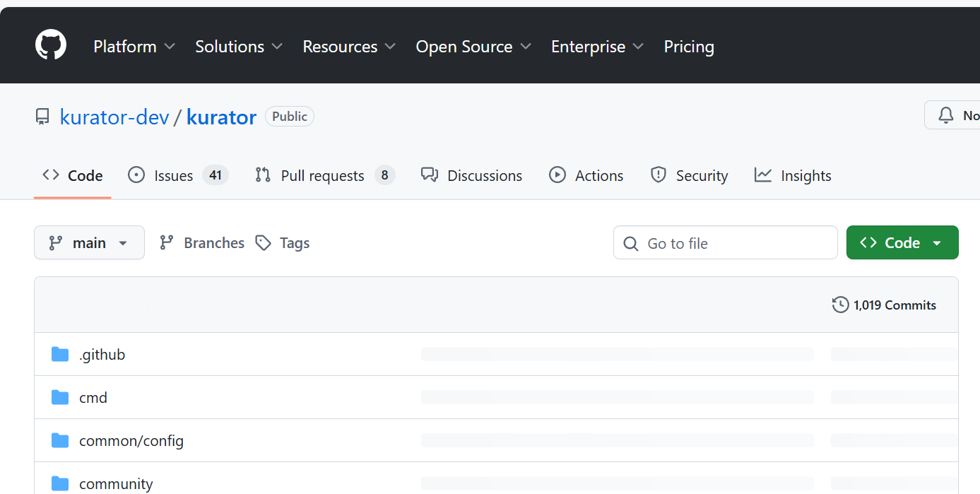Viewport: 980px width, 494px height.
Task: Expand the Open Source menu
Action: (x=473, y=47)
